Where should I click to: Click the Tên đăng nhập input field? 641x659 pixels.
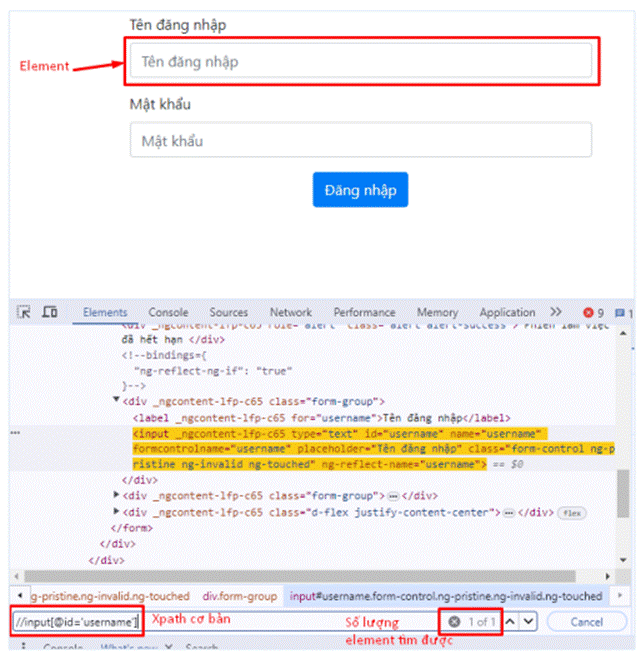(x=360, y=62)
